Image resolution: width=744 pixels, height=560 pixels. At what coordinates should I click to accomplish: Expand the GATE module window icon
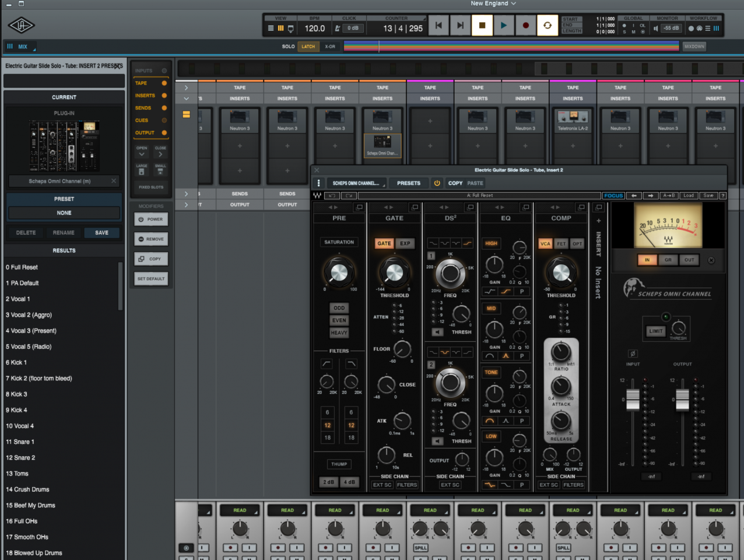point(415,207)
